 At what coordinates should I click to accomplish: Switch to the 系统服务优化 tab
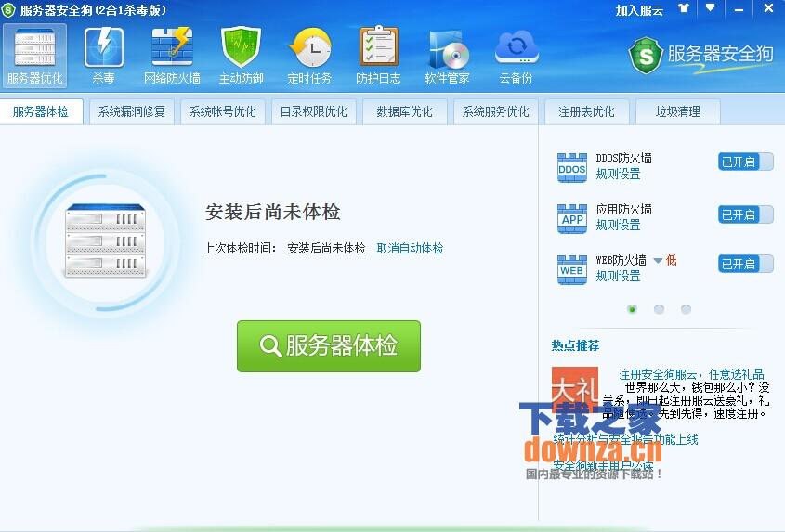(x=496, y=111)
